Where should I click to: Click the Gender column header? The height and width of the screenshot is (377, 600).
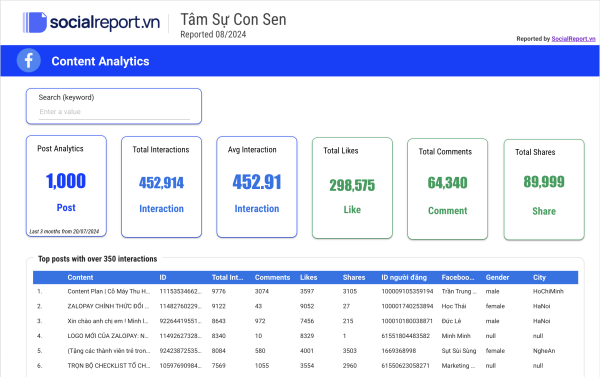pos(497,277)
